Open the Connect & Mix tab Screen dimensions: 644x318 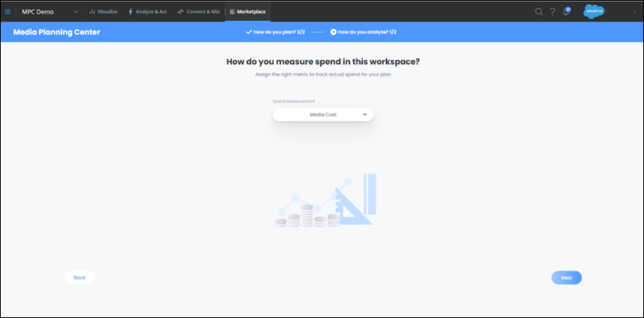coord(198,11)
